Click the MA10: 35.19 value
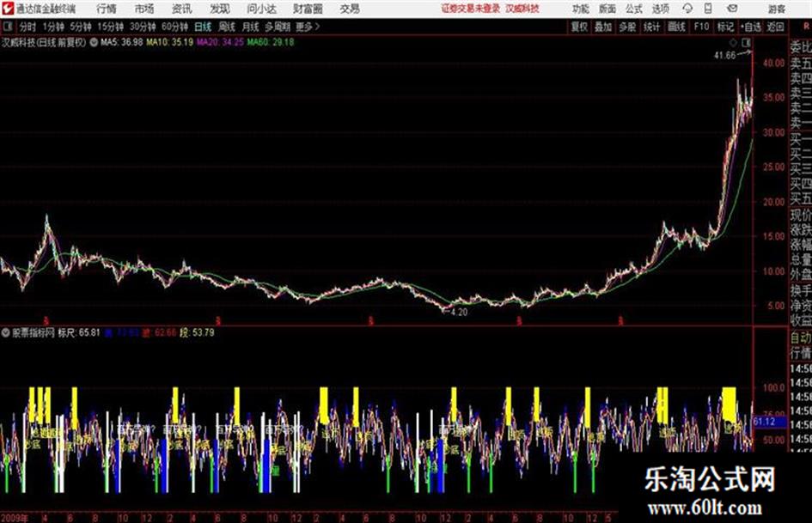812x523 pixels. click(x=170, y=42)
